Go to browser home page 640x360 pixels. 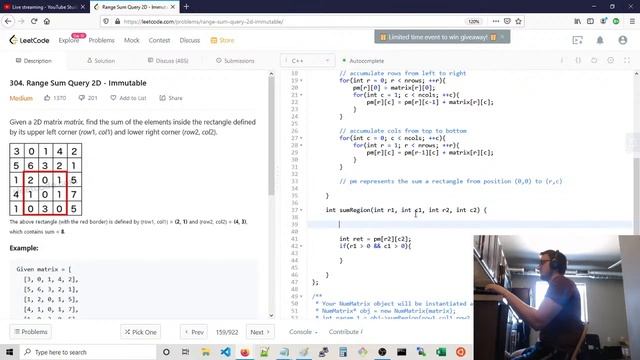(x=47, y=21)
